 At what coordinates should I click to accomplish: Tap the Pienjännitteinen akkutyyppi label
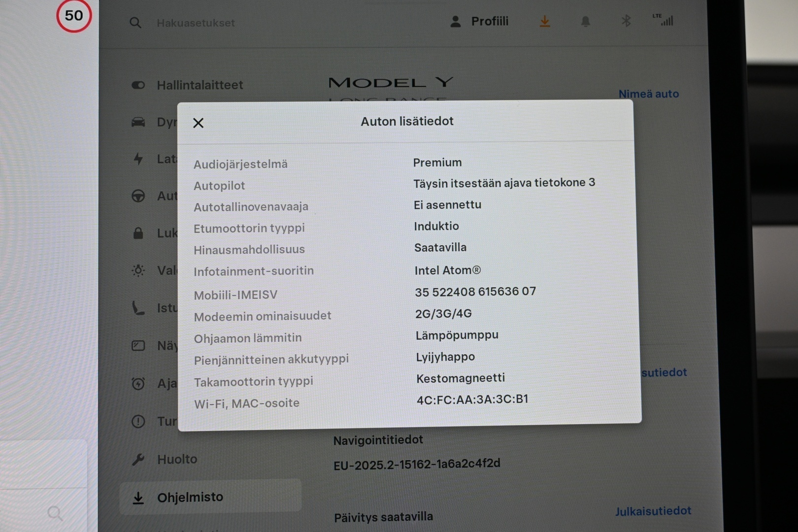point(271,360)
